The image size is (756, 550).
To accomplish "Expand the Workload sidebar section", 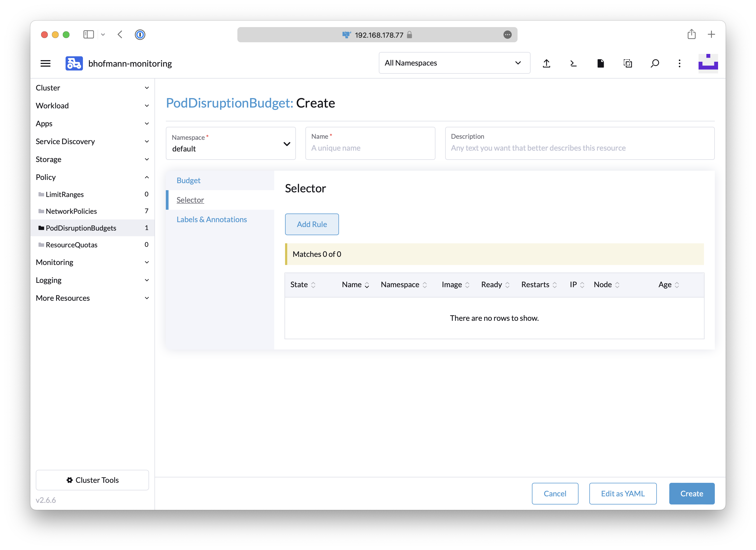I will point(92,106).
